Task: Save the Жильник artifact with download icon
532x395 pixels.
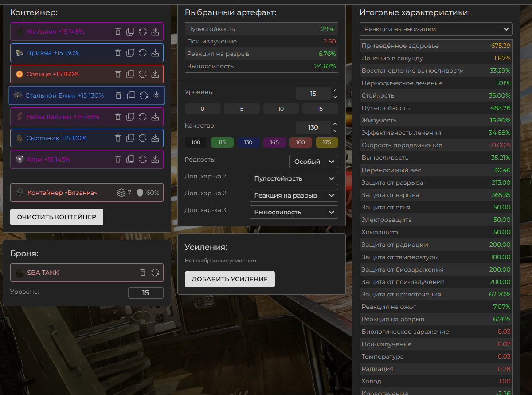Action: (x=155, y=32)
